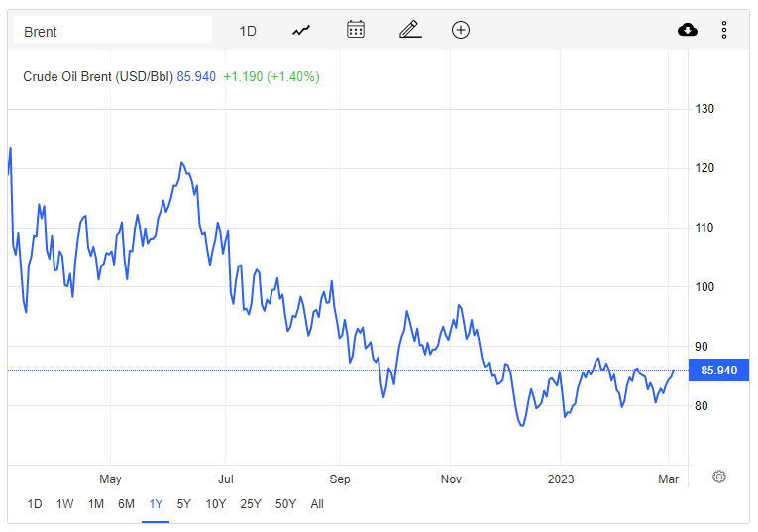Click the 130 price axis label
The image size is (758, 532).
point(704,109)
